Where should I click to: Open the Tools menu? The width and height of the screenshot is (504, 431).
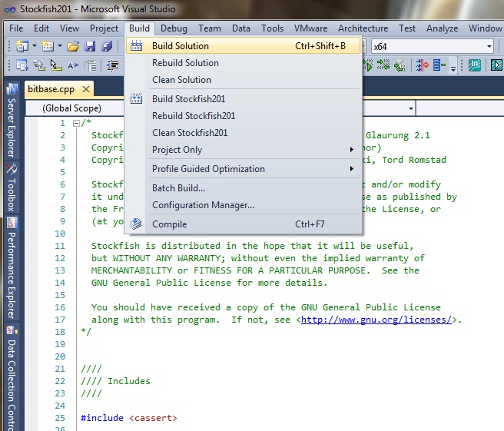pos(272,28)
